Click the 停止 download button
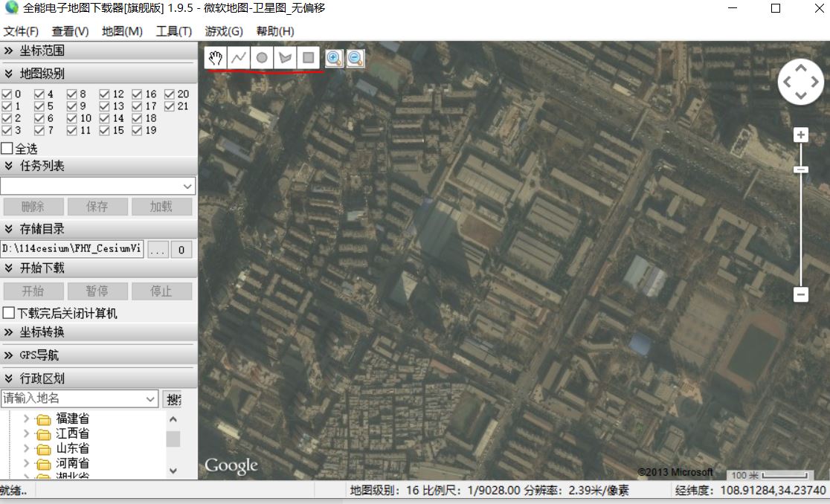The width and height of the screenshot is (830, 504). (161, 291)
